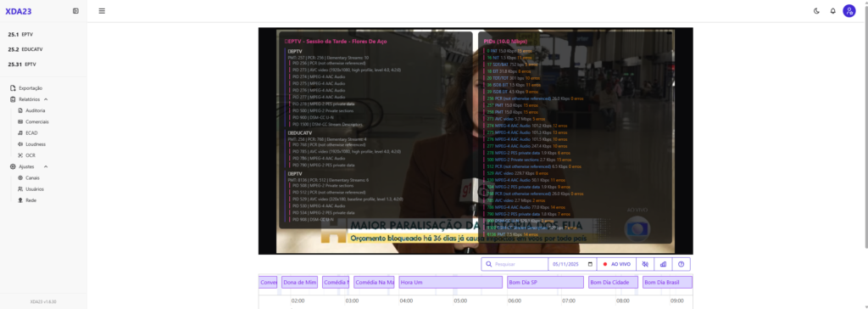Collapse the sidebar with the panel icon

click(x=75, y=10)
